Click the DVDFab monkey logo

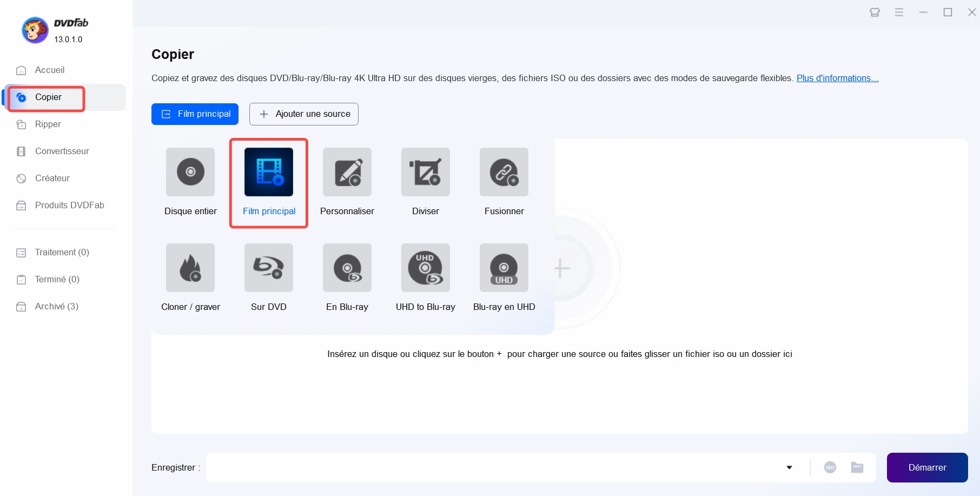coord(35,30)
